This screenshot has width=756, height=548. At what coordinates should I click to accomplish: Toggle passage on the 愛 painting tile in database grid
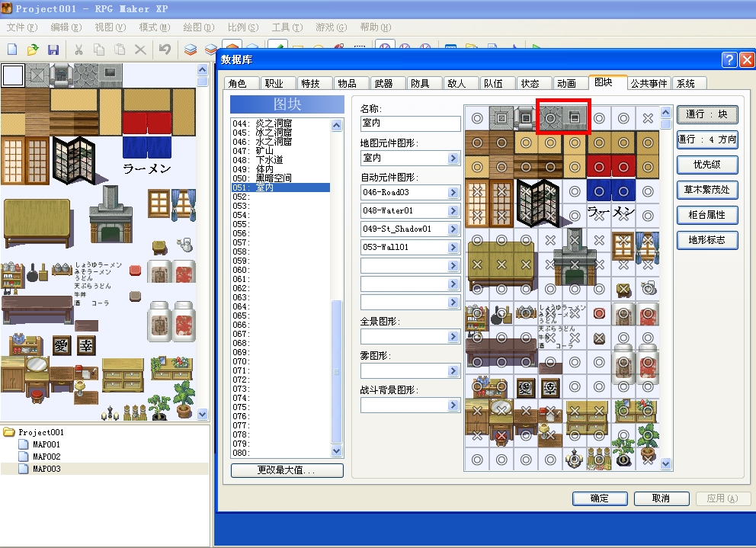[526, 386]
